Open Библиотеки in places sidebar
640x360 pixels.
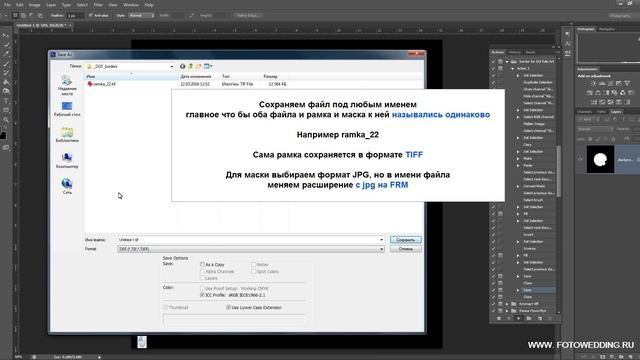click(x=67, y=135)
